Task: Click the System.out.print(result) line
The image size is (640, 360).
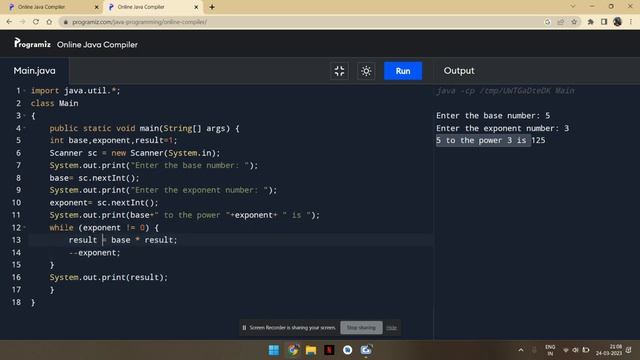Action: [109, 277]
